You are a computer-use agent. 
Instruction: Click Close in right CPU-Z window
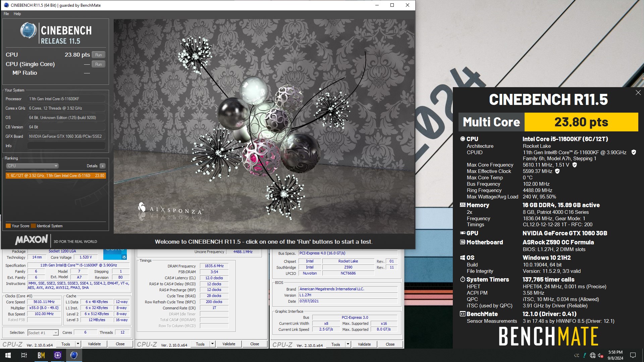(390, 344)
